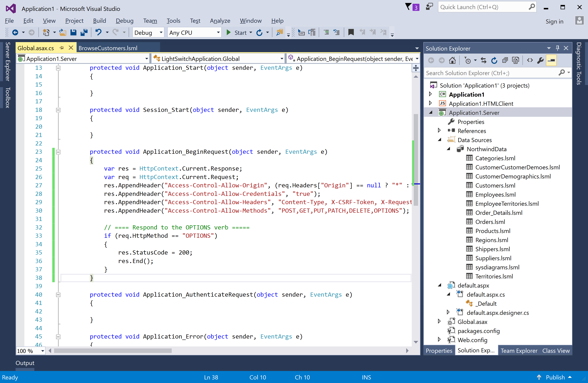Collapse the Session_Start method outline
Screen dimensions: 588x383
(58, 110)
